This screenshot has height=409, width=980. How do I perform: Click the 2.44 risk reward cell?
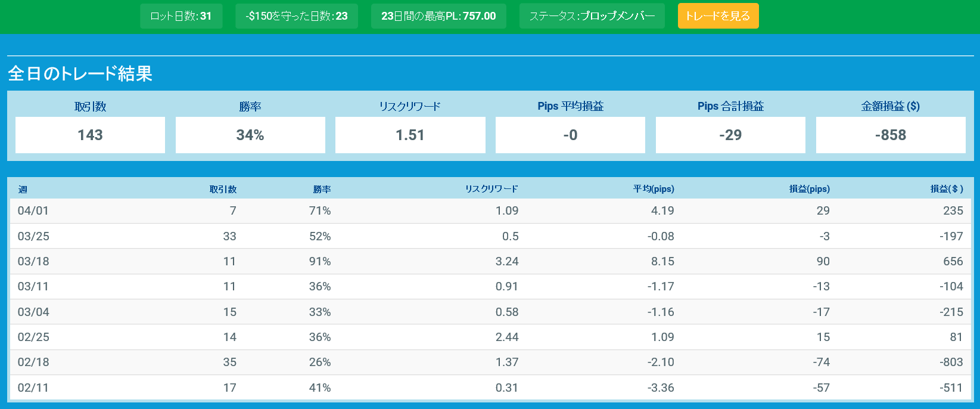click(507, 337)
